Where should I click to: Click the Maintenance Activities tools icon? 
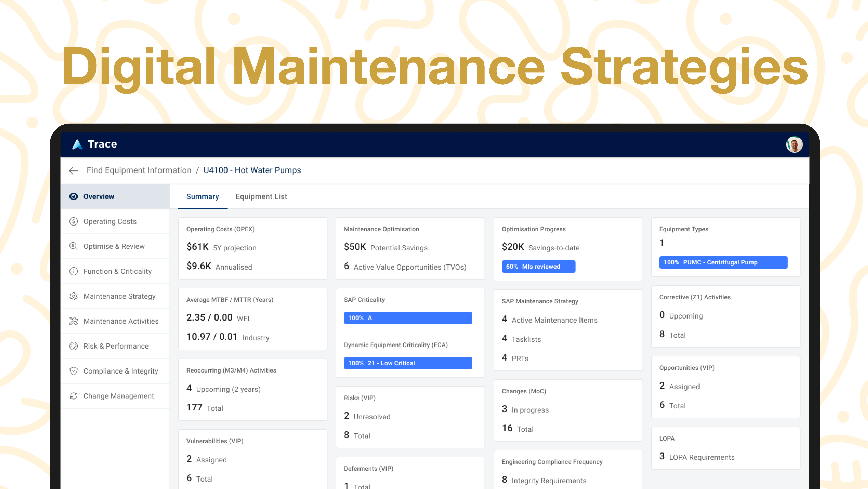73,321
